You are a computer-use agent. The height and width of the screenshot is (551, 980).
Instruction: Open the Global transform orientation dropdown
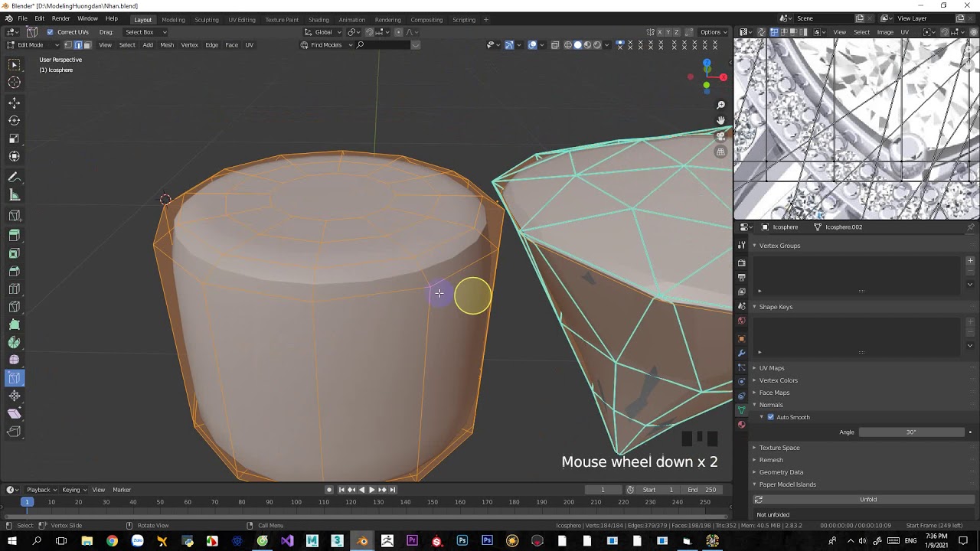pyautogui.click(x=323, y=32)
